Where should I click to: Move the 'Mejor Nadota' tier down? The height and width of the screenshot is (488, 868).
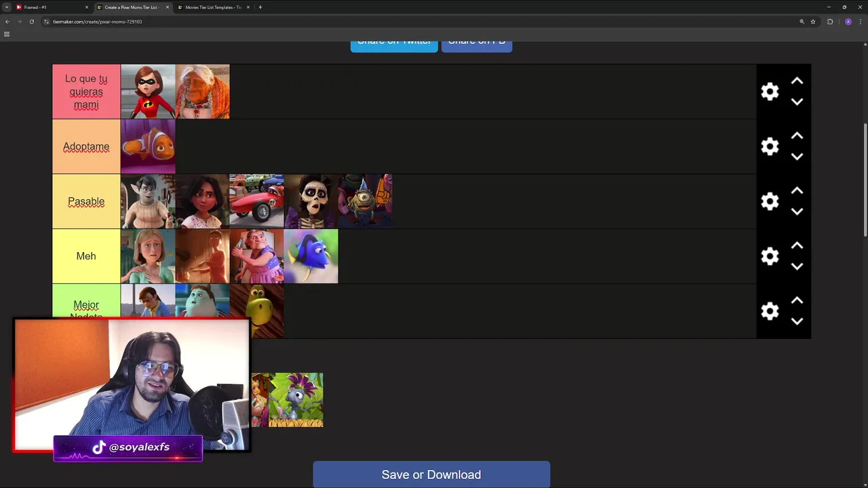(x=797, y=321)
